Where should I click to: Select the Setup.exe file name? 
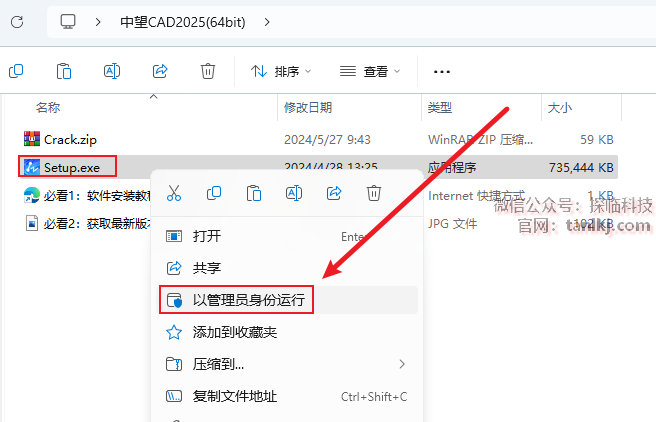pyautogui.click(x=72, y=167)
